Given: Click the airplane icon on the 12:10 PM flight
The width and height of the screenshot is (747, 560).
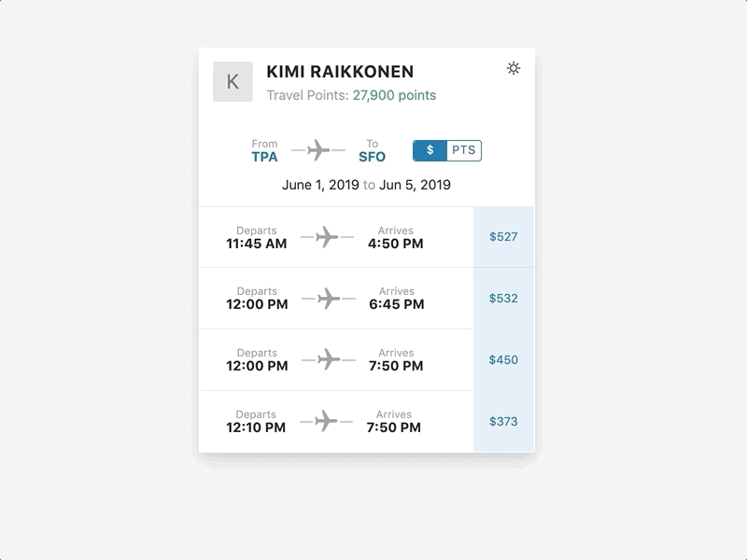Looking at the screenshot, I should coord(329,419).
